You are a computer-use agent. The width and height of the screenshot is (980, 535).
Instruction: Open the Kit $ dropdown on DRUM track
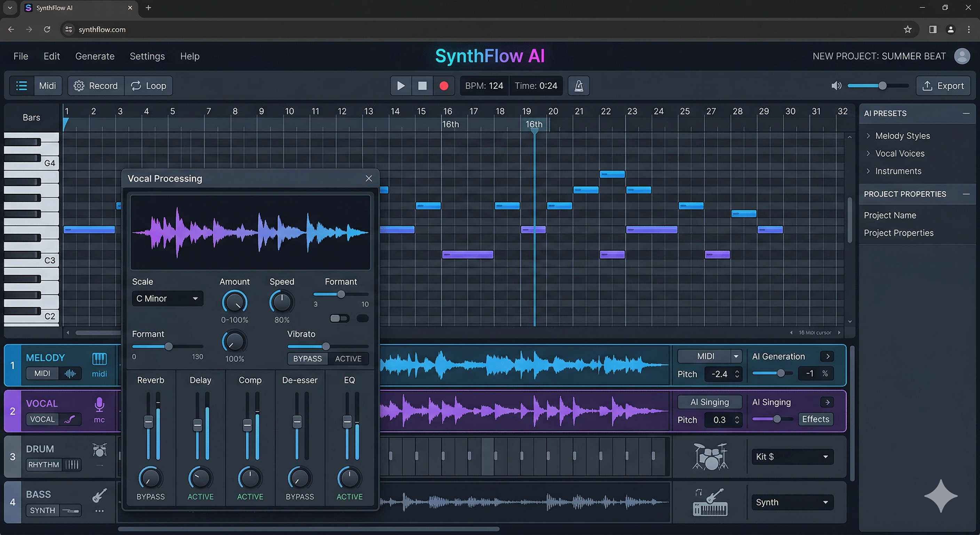[x=792, y=457]
